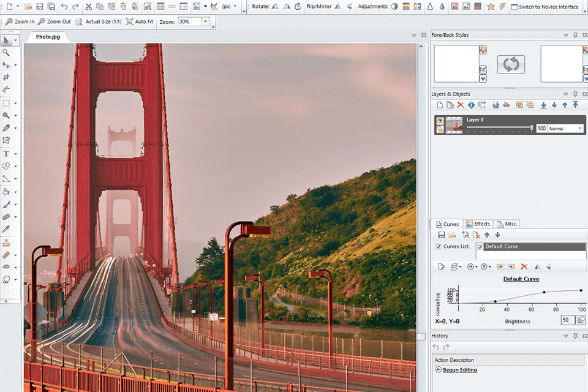The height and width of the screenshot is (392, 588).
Task: Activate the Text tool
Action: click(7, 154)
